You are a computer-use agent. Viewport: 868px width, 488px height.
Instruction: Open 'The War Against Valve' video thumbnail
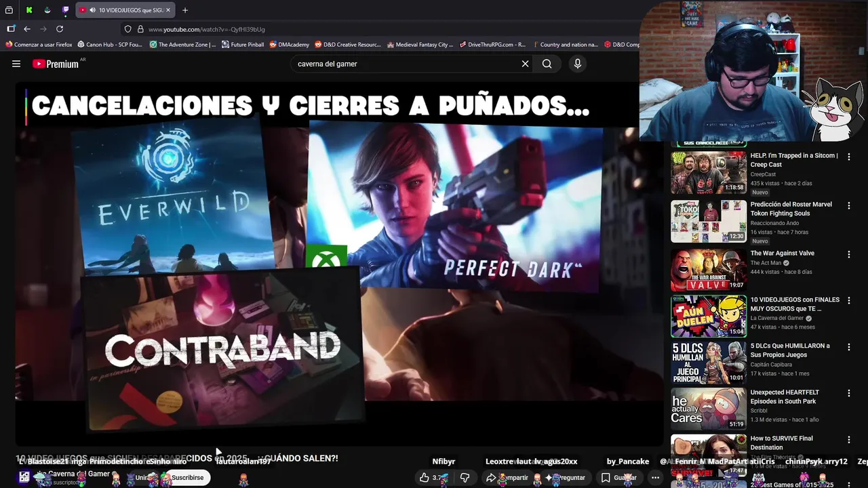(x=709, y=270)
